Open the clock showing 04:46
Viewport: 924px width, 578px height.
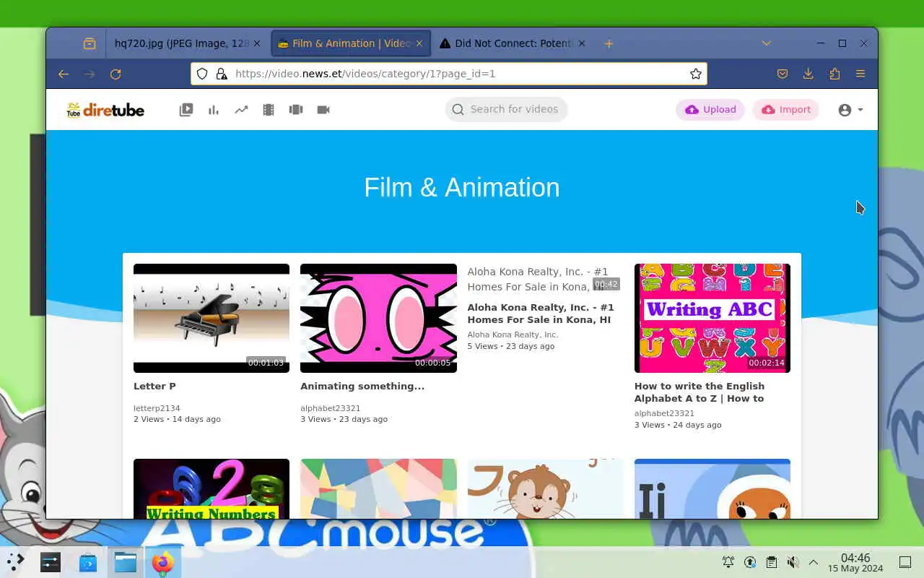pos(855,562)
